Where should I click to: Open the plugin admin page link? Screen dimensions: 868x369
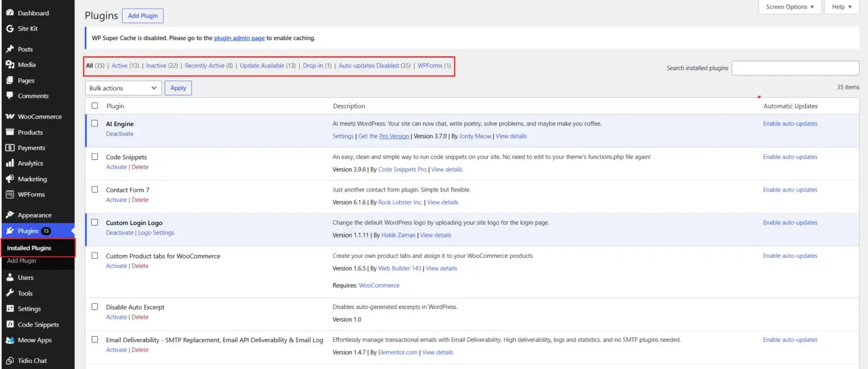pos(239,38)
